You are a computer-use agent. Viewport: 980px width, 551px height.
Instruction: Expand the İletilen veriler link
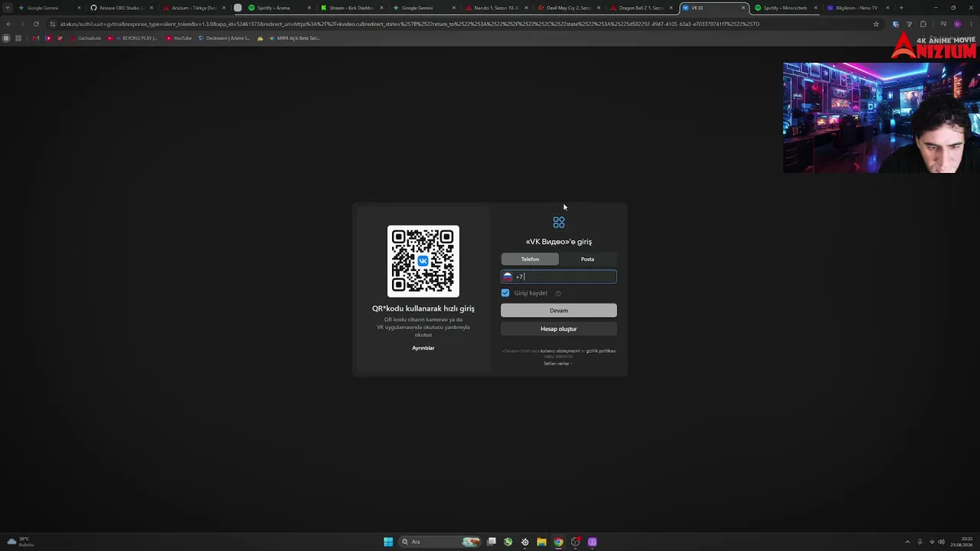(558, 364)
